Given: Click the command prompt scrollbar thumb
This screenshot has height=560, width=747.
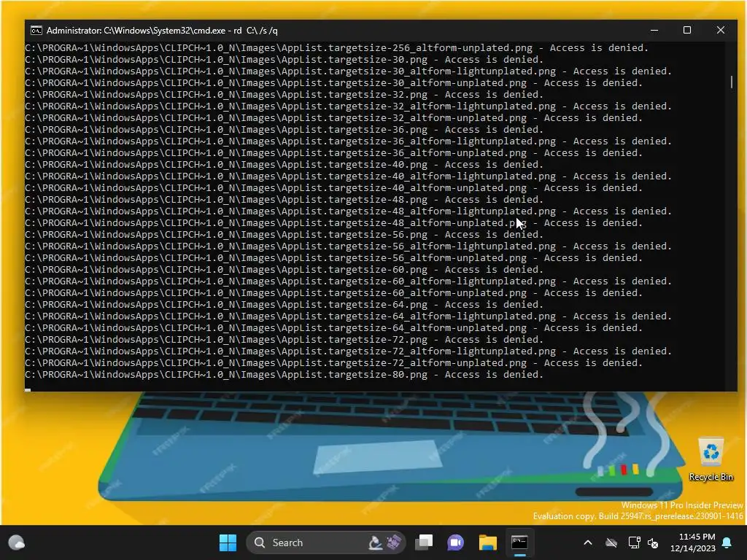Looking at the screenshot, I should point(732,82).
